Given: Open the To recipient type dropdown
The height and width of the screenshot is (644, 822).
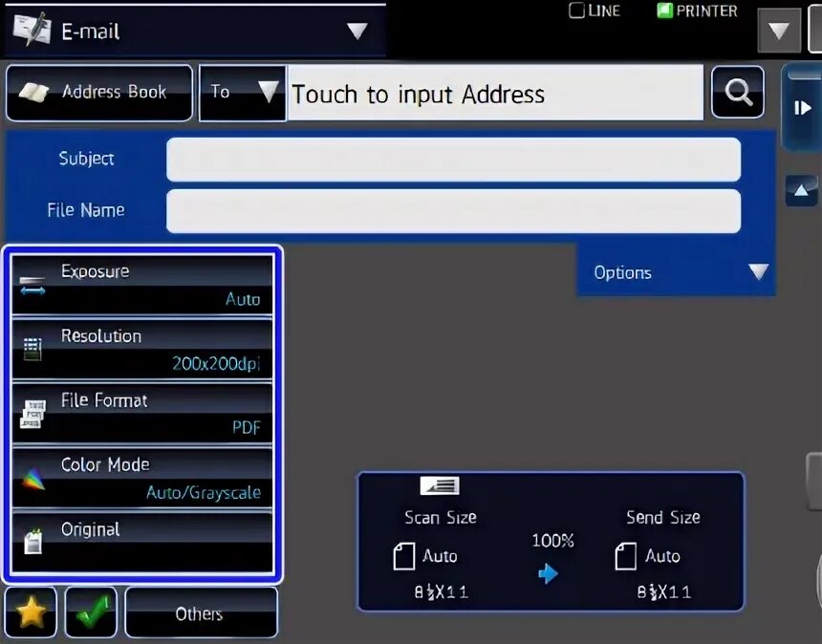Looking at the screenshot, I should (x=242, y=93).
